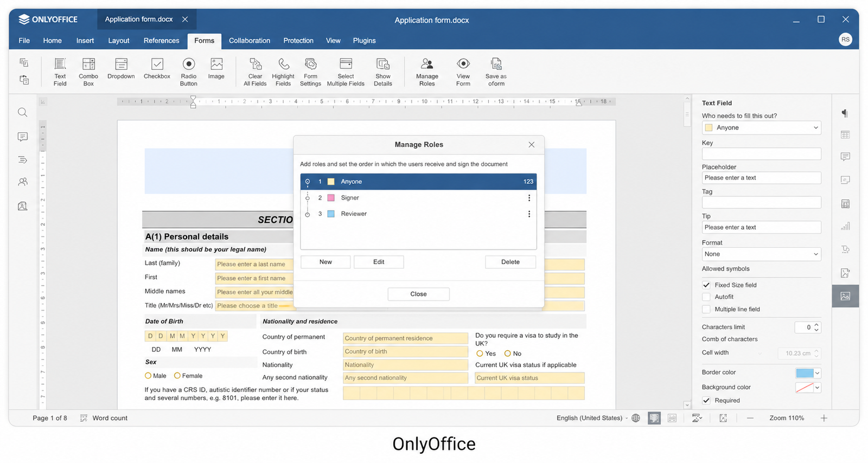Select the Female radio button

pyautogui.click(x=177, y=375)
